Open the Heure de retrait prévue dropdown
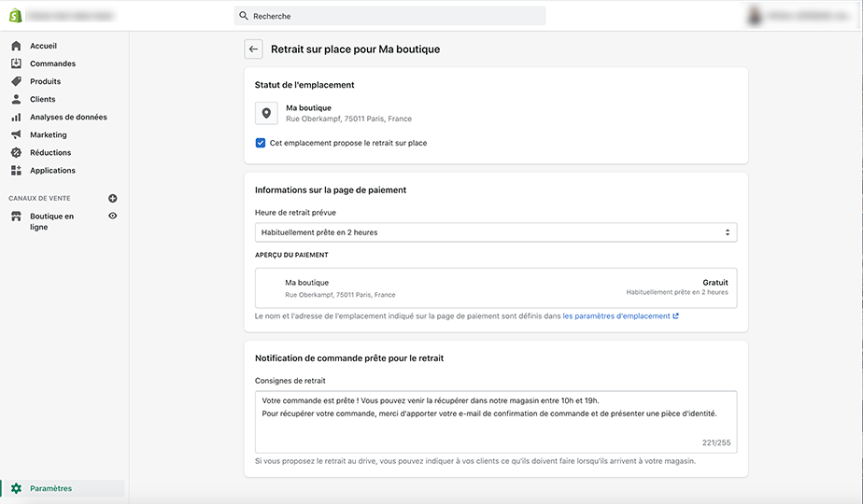 (495, 232)
